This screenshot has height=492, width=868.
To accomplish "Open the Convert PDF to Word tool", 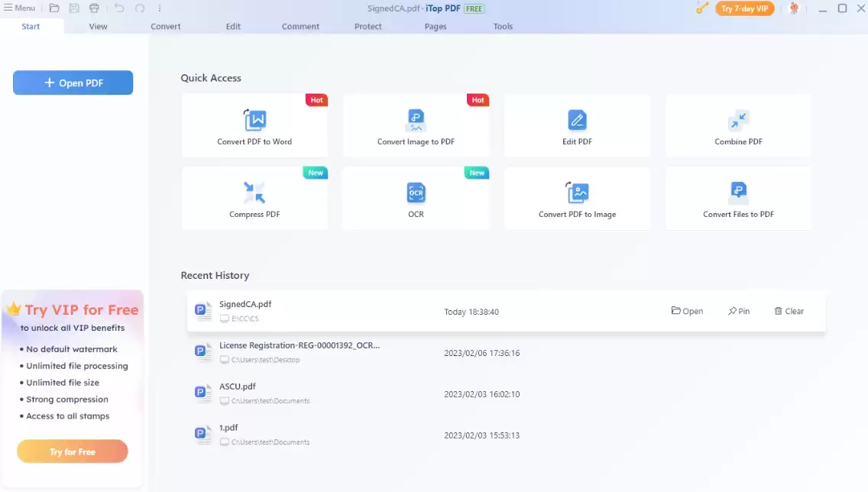I will [254, 126].
